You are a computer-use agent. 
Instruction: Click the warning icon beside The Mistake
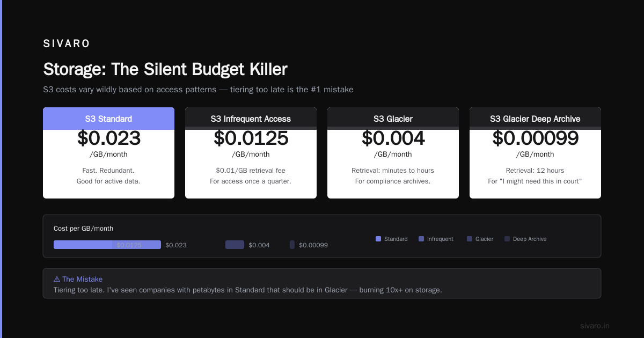(x=57, y=279)
